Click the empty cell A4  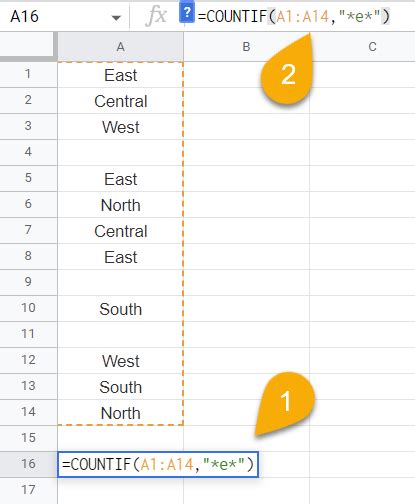120,153
